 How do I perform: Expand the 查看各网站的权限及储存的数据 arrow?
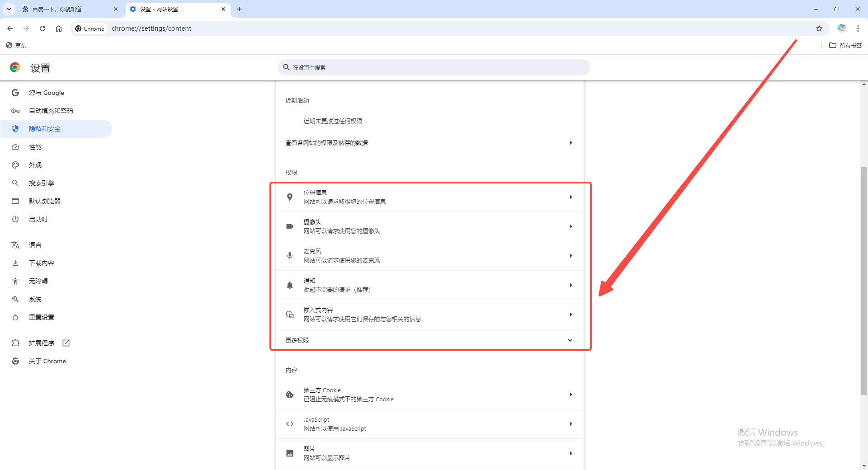[x=571, y=143]
